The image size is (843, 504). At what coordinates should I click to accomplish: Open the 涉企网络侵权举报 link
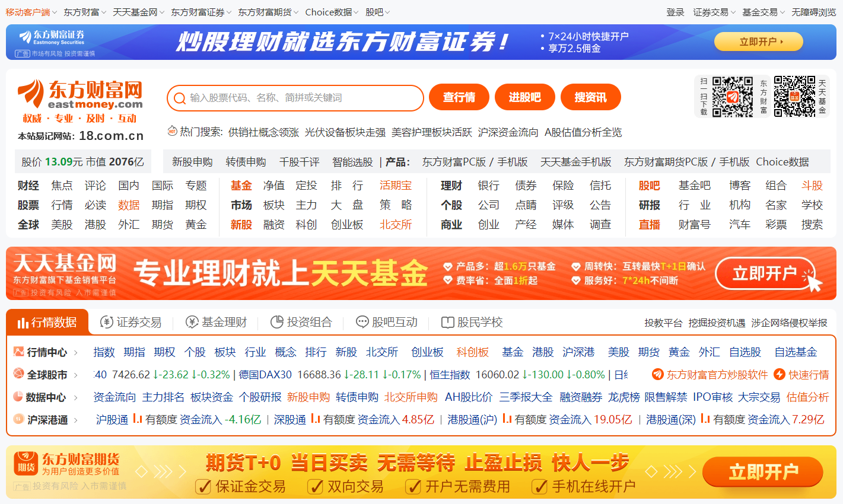click(x=789, y=323)
